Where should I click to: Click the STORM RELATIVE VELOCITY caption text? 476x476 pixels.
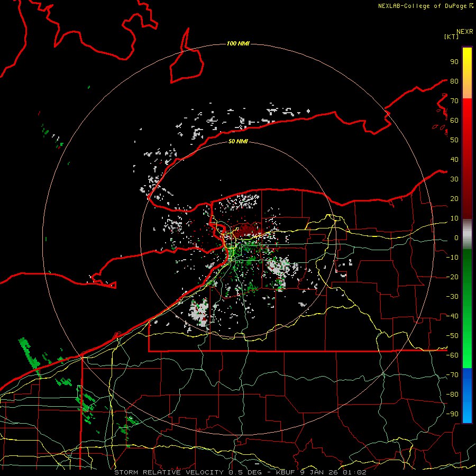[169, 472]
